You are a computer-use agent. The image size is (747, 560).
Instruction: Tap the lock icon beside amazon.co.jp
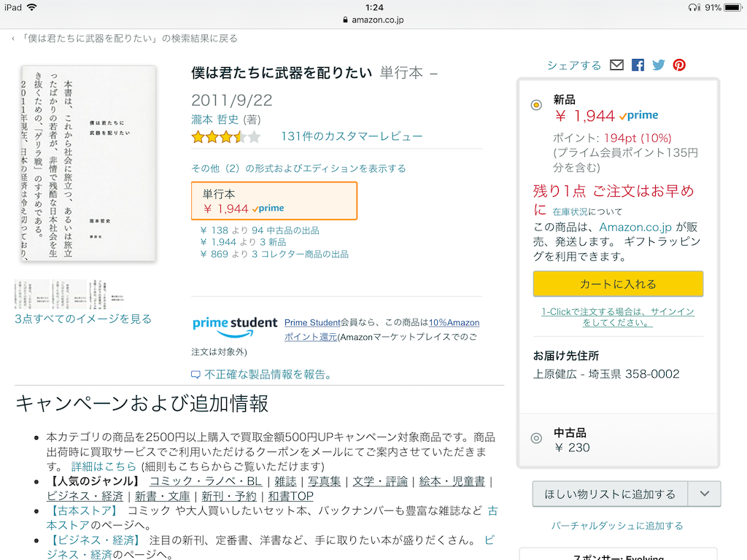click(x=345, y=20)
